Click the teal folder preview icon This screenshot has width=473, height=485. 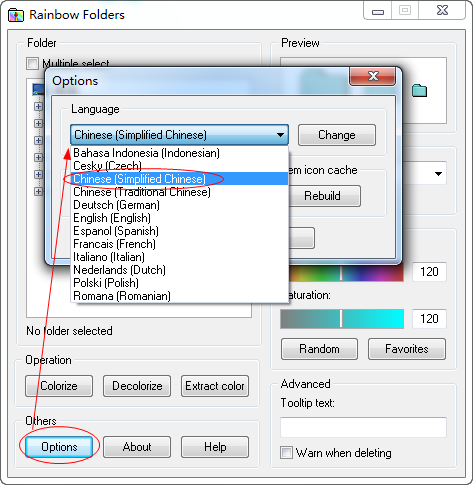pos(419,90)
